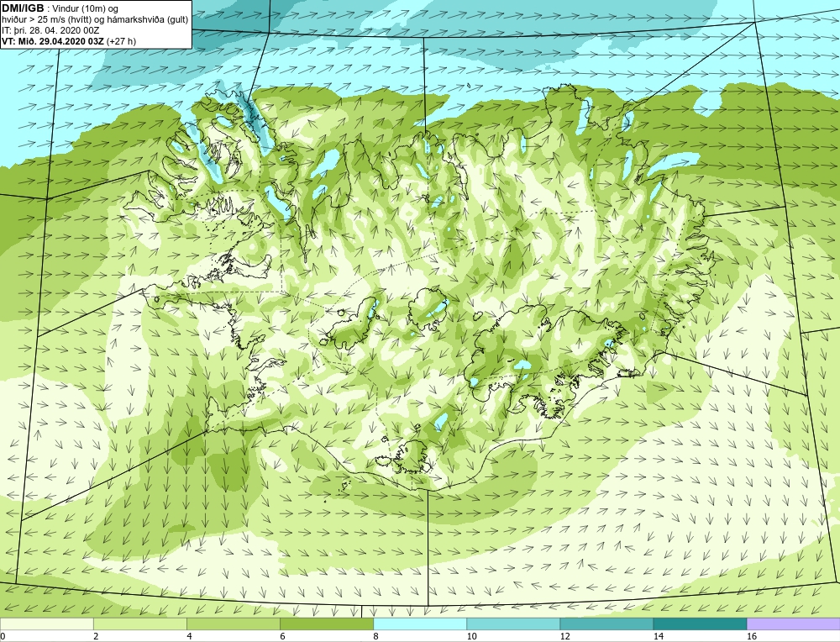This screenshot has height=642, width=840.
Task: Click the legend scale label "8"
Action: pyautogui.click(x=376, y=636)
